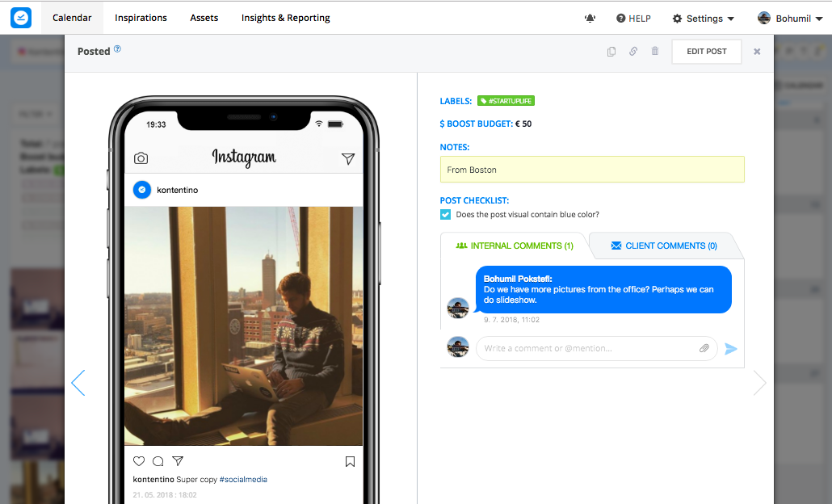The height and width of the screenshot is (504, 832).
Task: Click the POST CHECKLIST: heading
Action: point(474,200)
